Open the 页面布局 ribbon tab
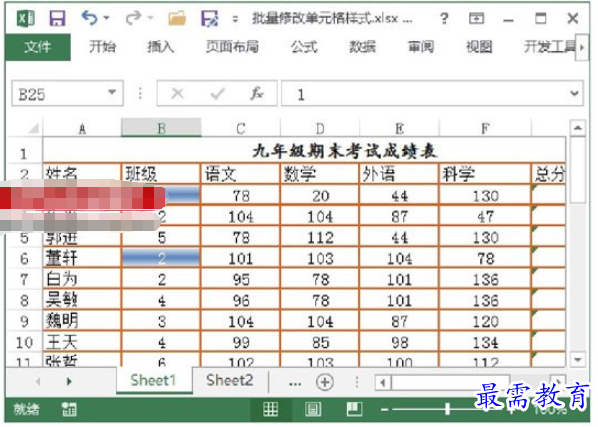598x427 pixels. click(232, 47)
